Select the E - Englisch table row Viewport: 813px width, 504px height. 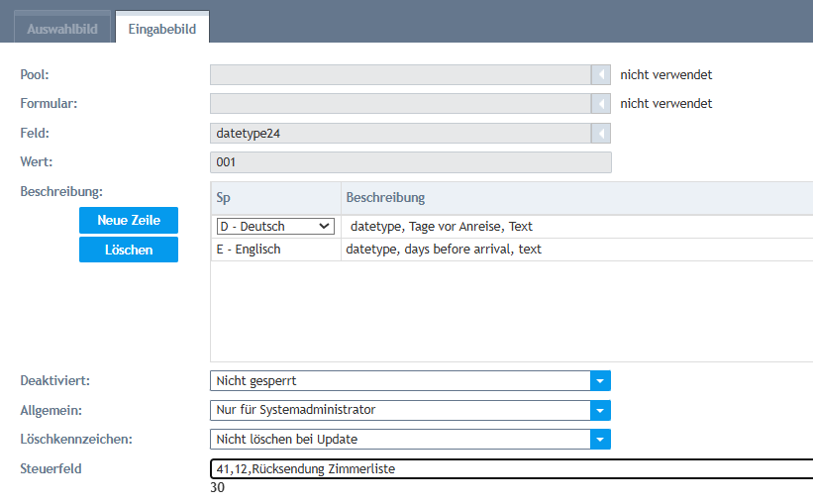tap(275, 250)
